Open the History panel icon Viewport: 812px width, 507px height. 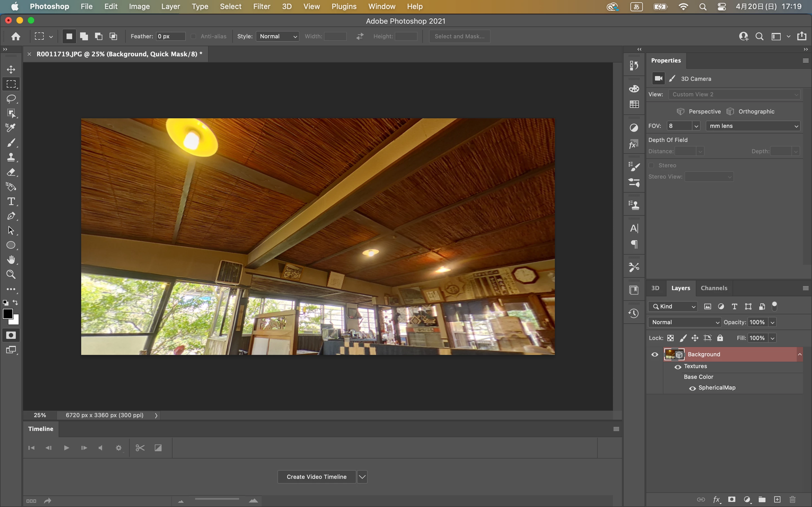click(x=634, y=313)
